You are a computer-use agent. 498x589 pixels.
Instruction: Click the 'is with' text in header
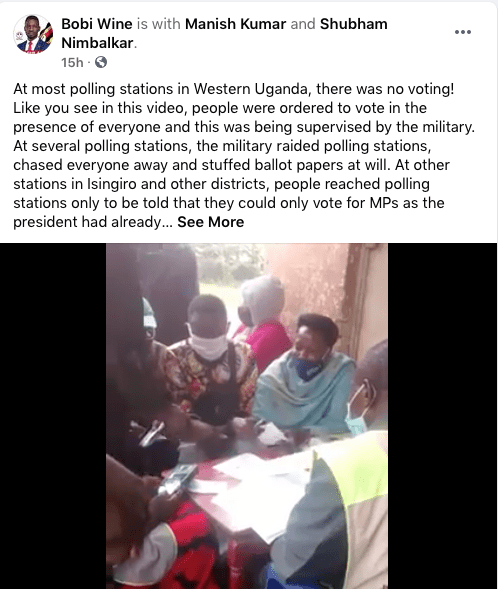pyautogui.click(x=158, y=24)
